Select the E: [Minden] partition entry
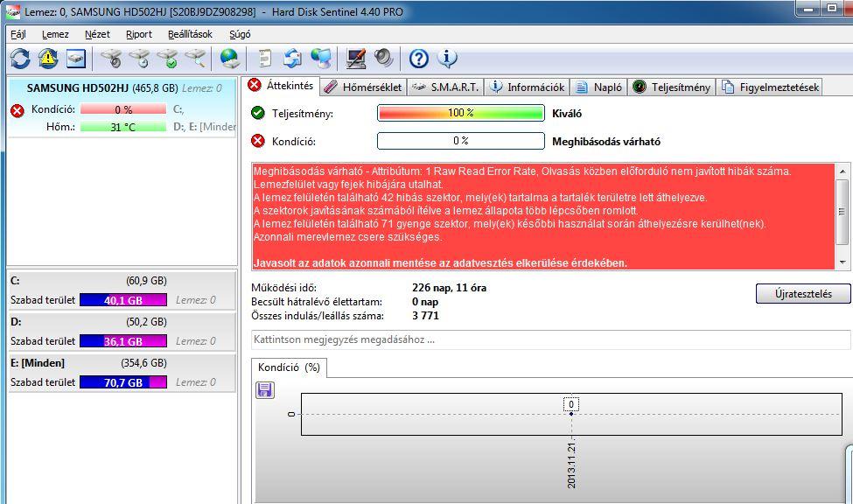 [122, 372]
